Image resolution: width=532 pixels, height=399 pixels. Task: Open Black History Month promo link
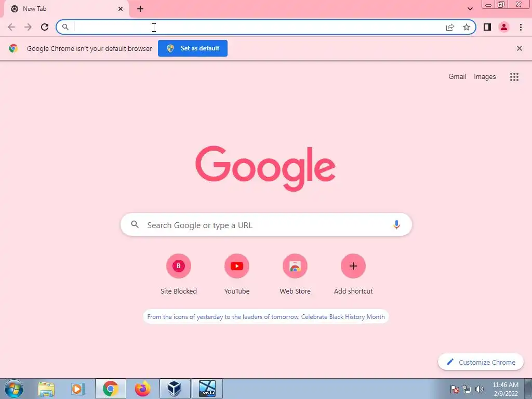tap(266, 316)
